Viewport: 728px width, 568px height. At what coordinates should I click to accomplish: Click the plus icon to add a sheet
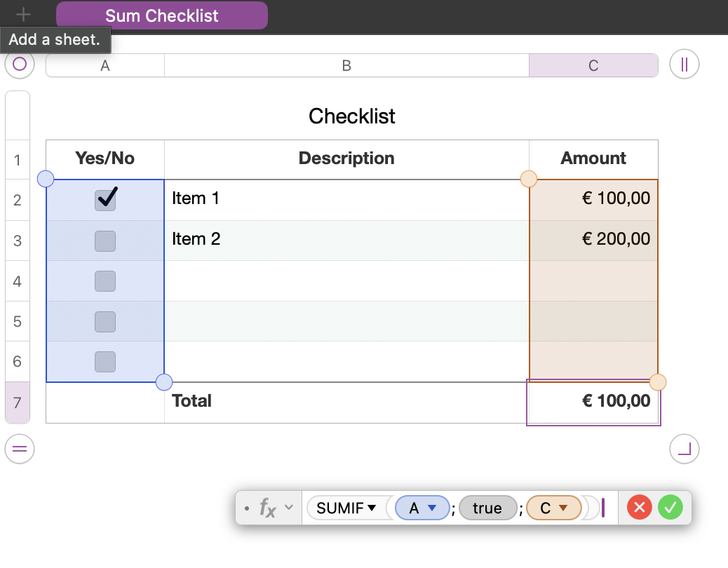point(24,14)
